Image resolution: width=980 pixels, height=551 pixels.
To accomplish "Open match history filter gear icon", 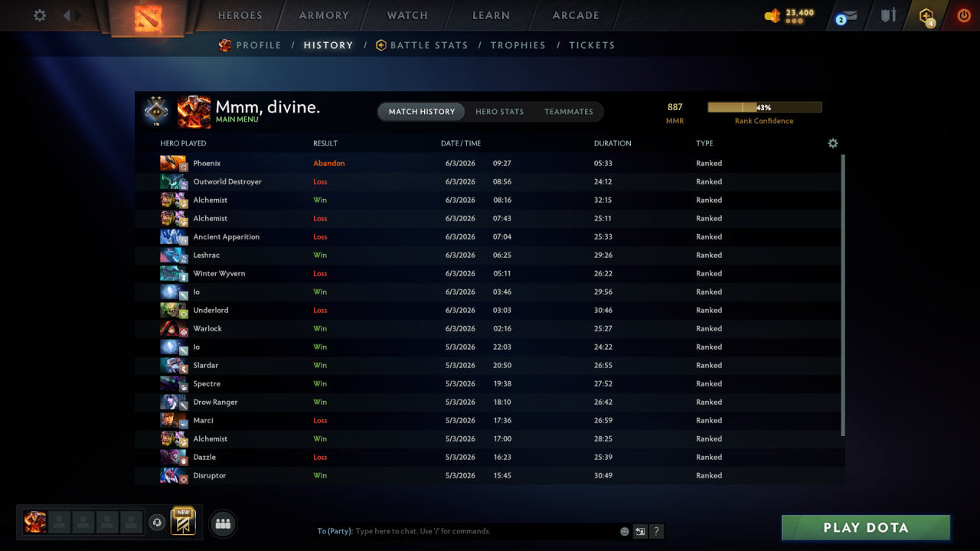I will [833, 143].
